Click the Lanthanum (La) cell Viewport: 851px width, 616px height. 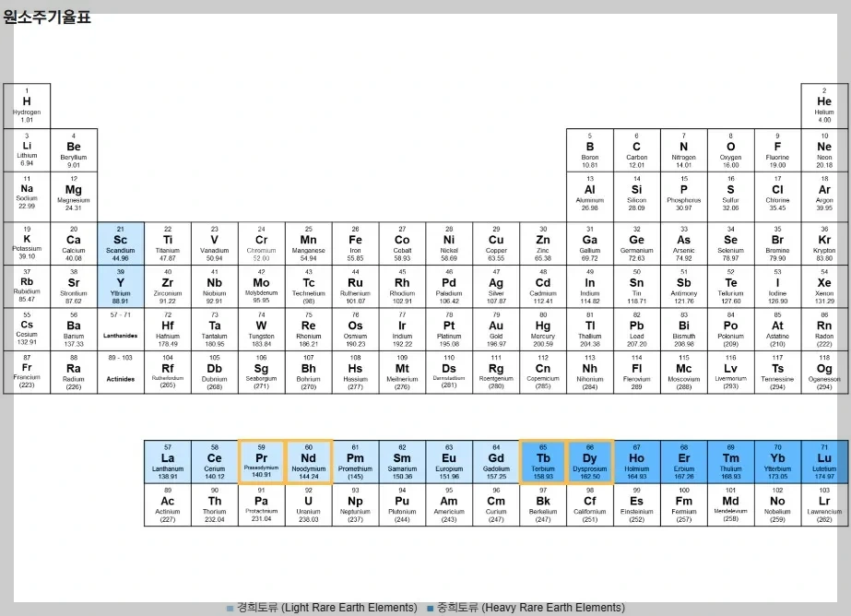click(168, 462)
